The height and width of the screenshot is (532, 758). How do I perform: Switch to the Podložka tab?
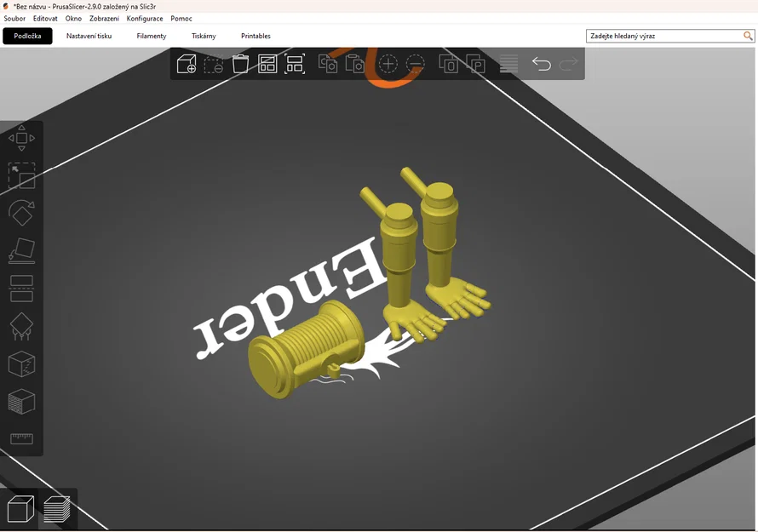coord(27,36)
